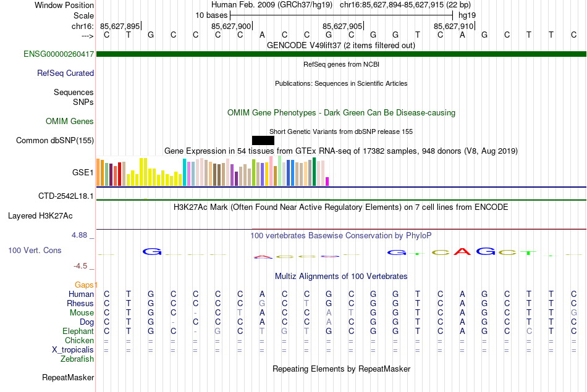Viewport: 587px width, 392px height.
Task: Select the chr16: ruler label
Action: (83, 26)
